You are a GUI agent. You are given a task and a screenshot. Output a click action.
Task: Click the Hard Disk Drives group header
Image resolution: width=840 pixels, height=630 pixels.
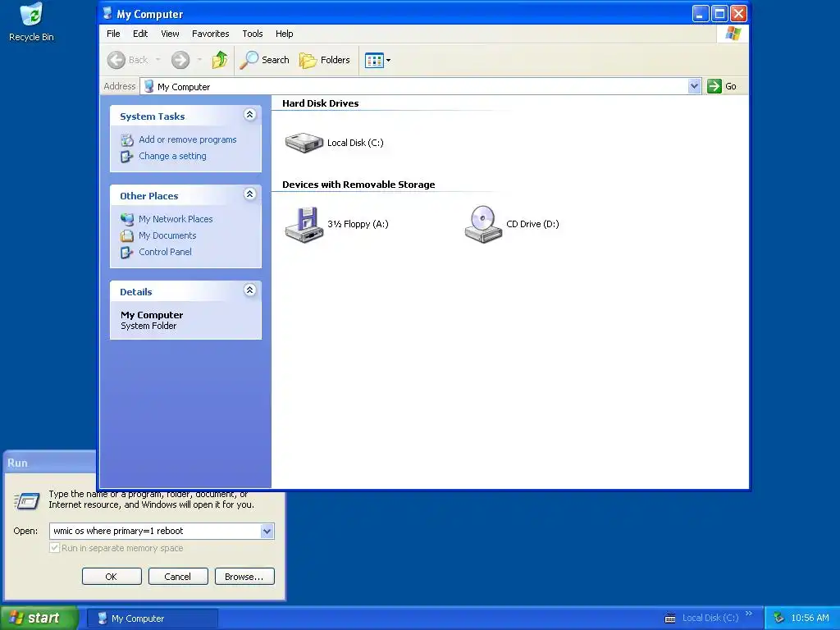321,103
